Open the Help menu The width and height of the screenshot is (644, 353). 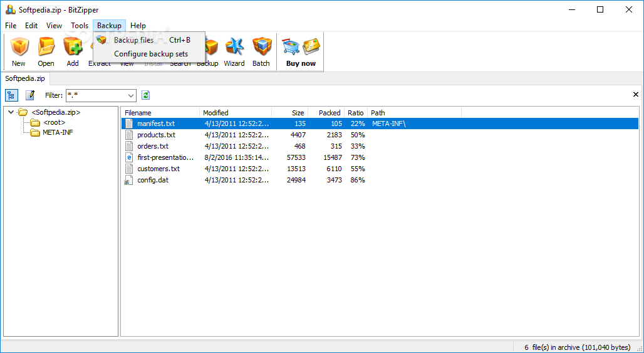pos(138,26)
